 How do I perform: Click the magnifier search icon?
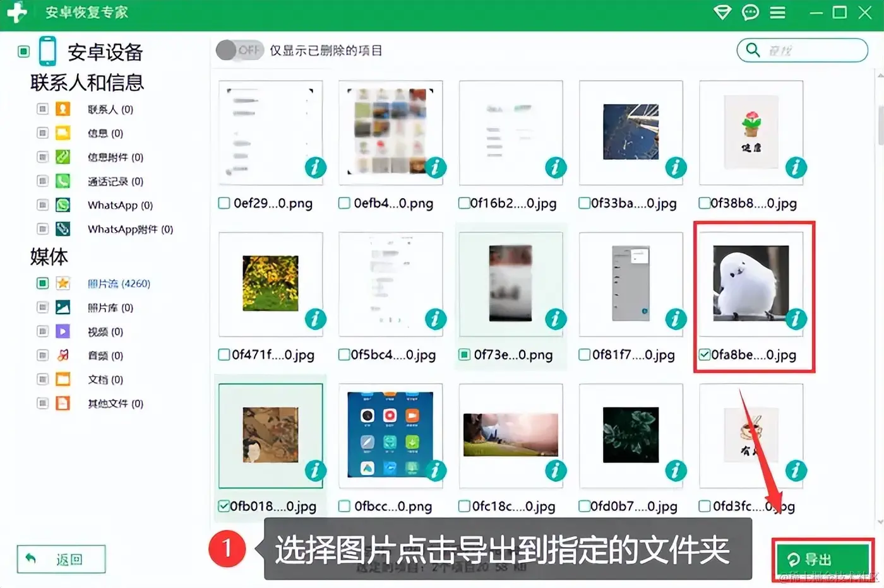753,50
